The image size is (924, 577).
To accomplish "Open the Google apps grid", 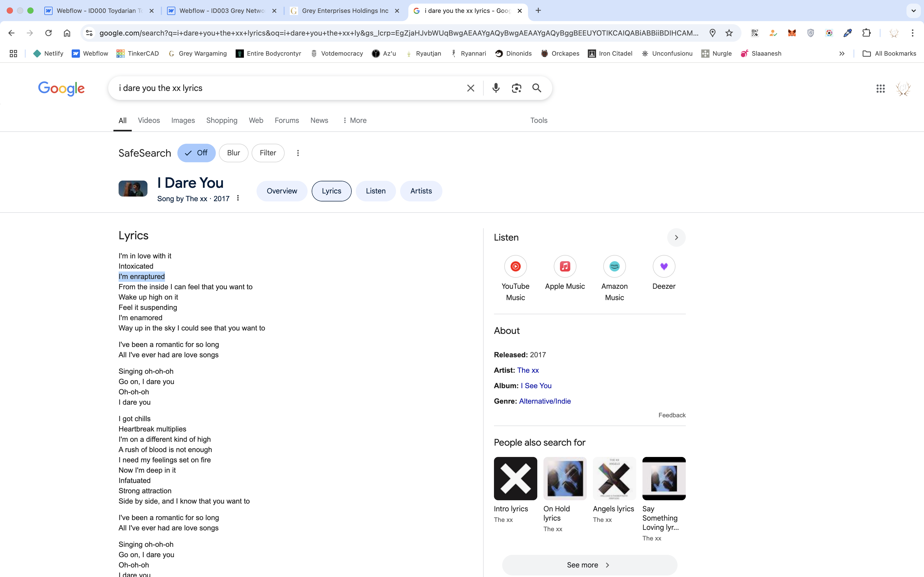I will click(880, 89).
